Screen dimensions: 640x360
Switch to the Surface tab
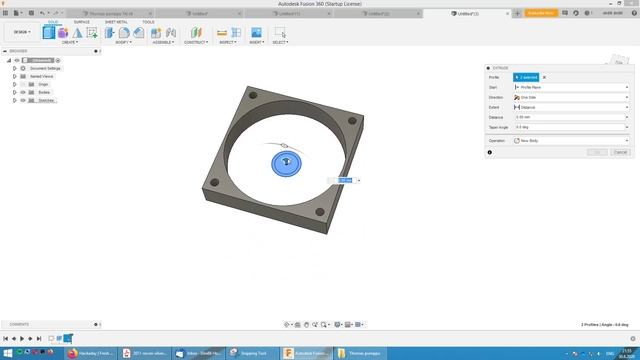coord(82,22)
